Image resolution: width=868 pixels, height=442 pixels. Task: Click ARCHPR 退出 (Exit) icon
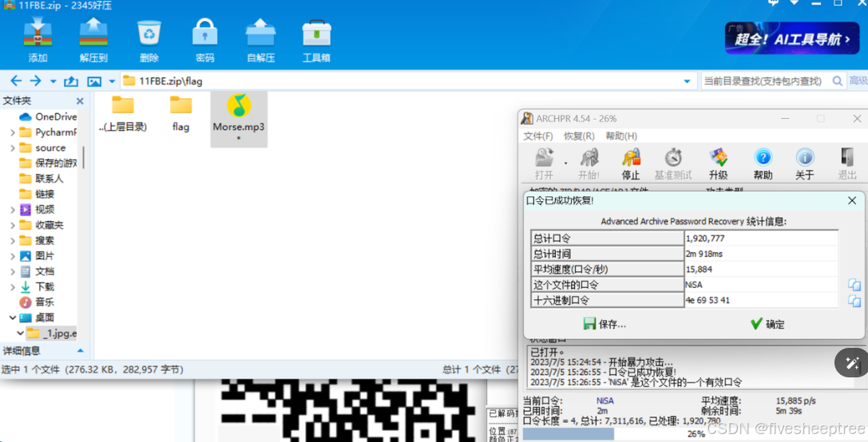(847, 164)
